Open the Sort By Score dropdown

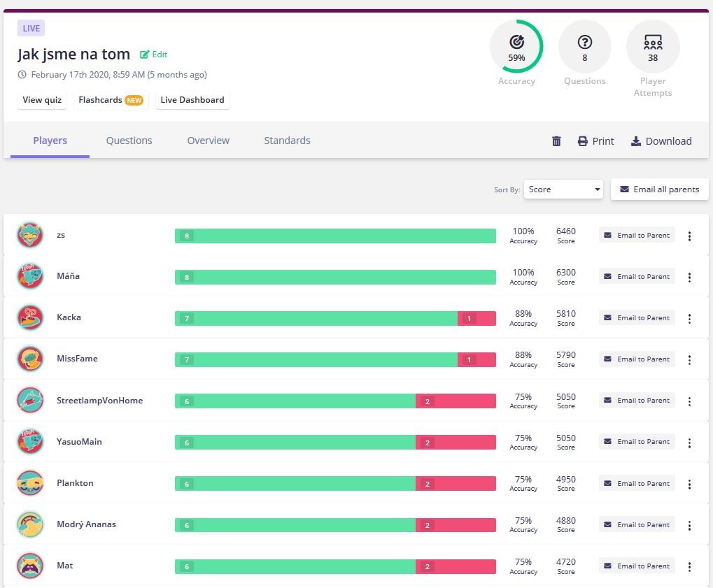(x=563, y=189)
